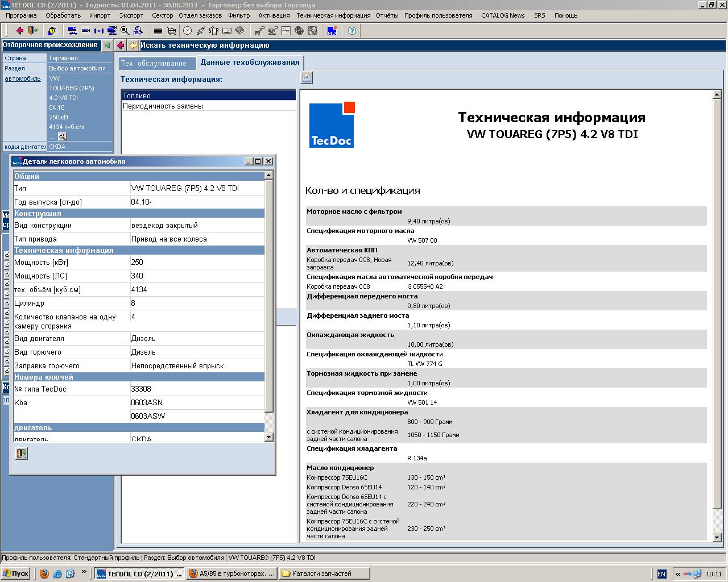Viewport: 728px width, 582px height.
Task: Open the book manual toolbar icon
Action: [x=240, y=31]
